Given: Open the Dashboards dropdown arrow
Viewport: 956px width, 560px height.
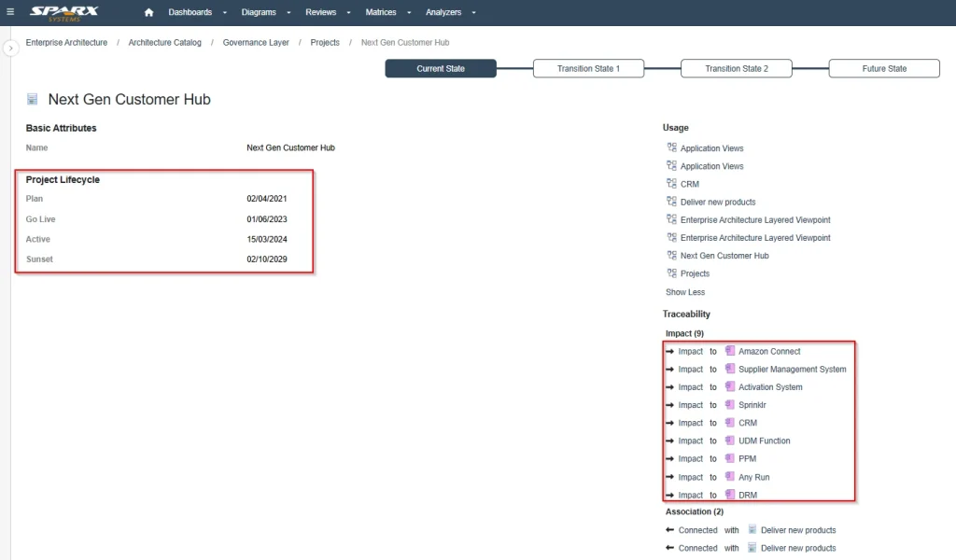Looking at the screenshot, I should [x=225, y=13].
